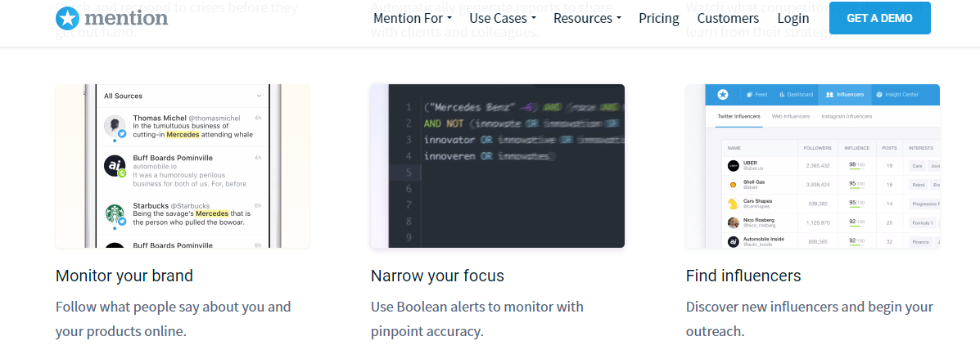This screenshot has height=350, width=980.
Task: Open the Resources dropdown
Action: tap(588, 18)
